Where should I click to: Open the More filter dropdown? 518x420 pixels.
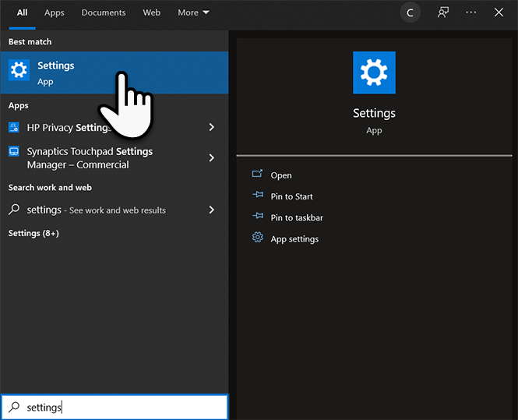click(x=193, y=12)
